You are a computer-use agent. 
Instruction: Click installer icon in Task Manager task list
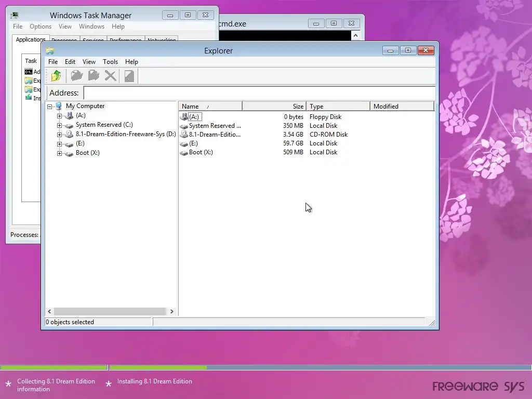tap(29, 98)
